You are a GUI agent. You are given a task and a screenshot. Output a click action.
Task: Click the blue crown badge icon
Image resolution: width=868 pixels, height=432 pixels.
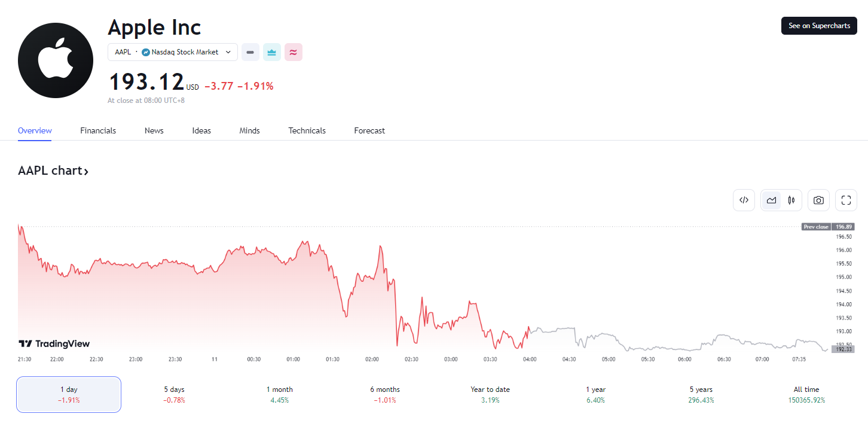pos(272,53)
